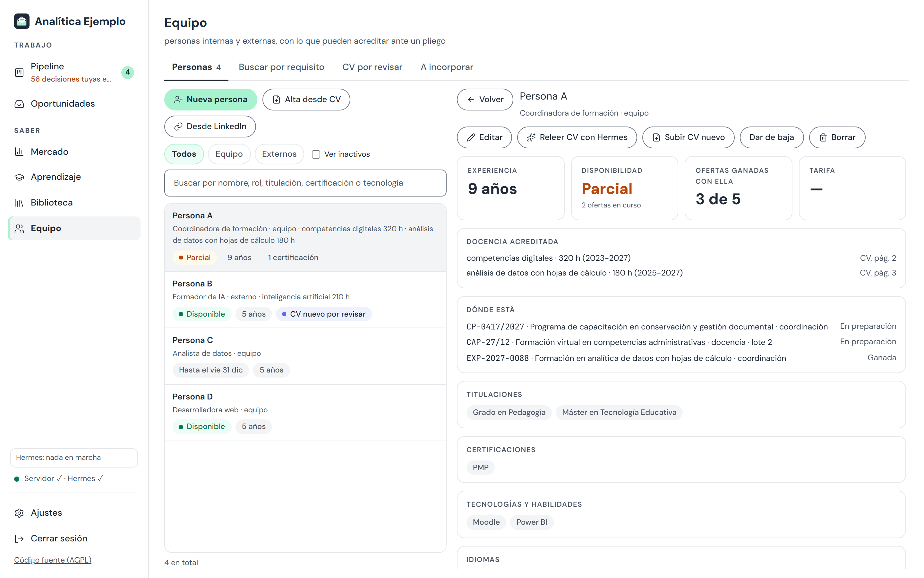Image resolution: width=924 pixels, height=578 pixels.
Task: Click the CP-0417/2027 offer row
Action: [x=681, y=327]
